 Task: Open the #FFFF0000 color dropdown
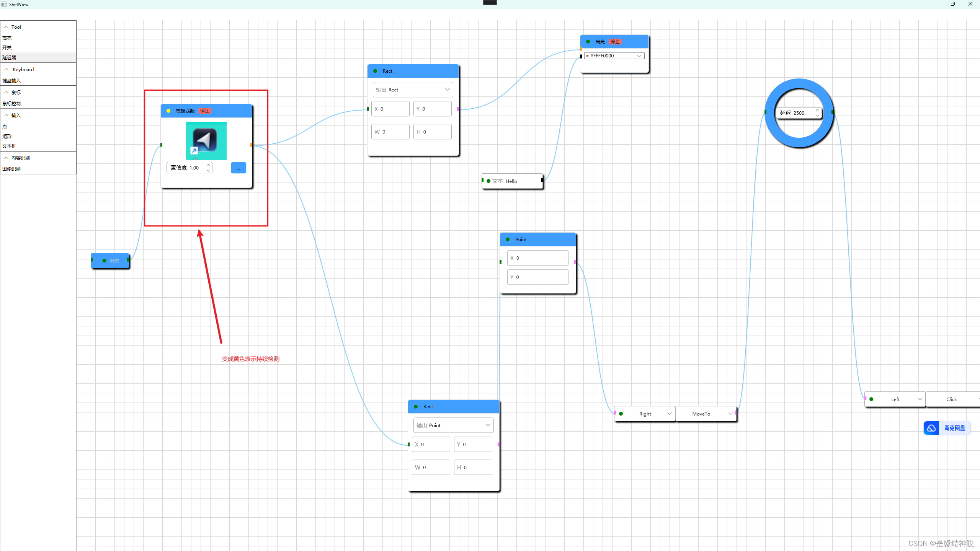[x=614, y=56]
